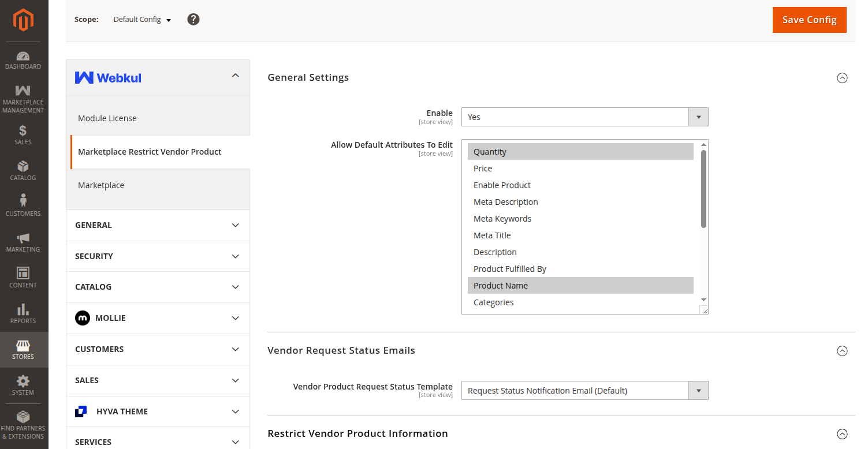Click the Webkul logo
The image size is (868, 449).
tap(108, 77)
